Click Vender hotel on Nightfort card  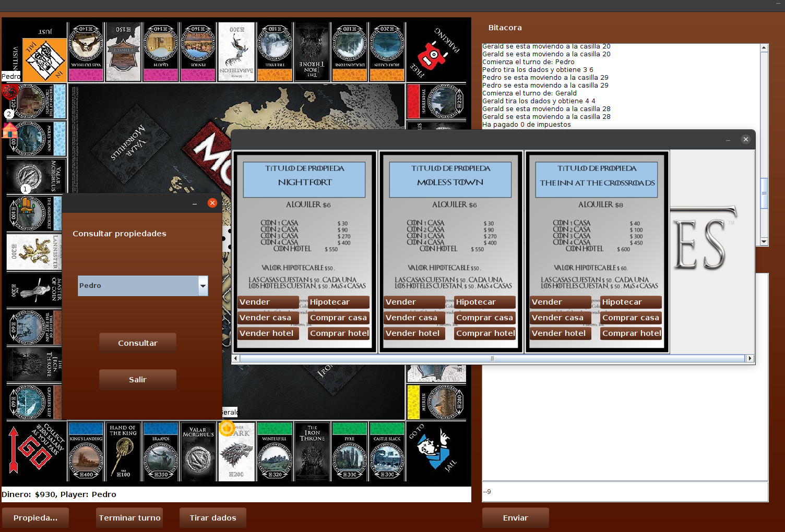pos(268,333)
